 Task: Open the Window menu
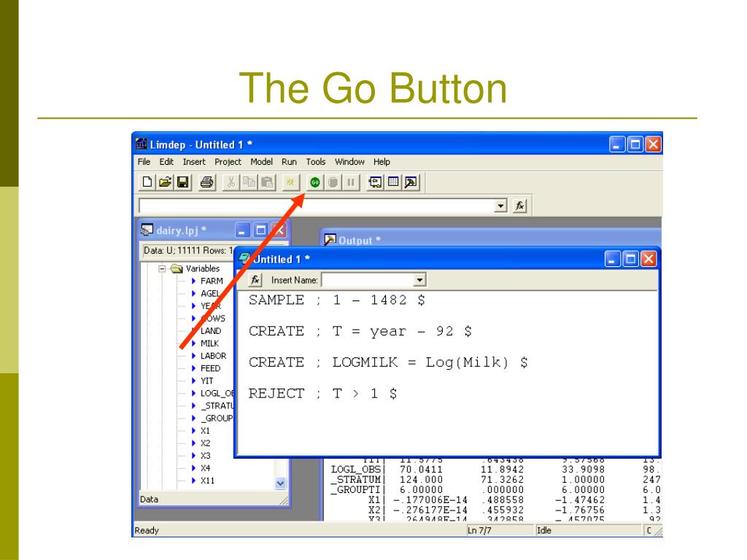(349, 162)
